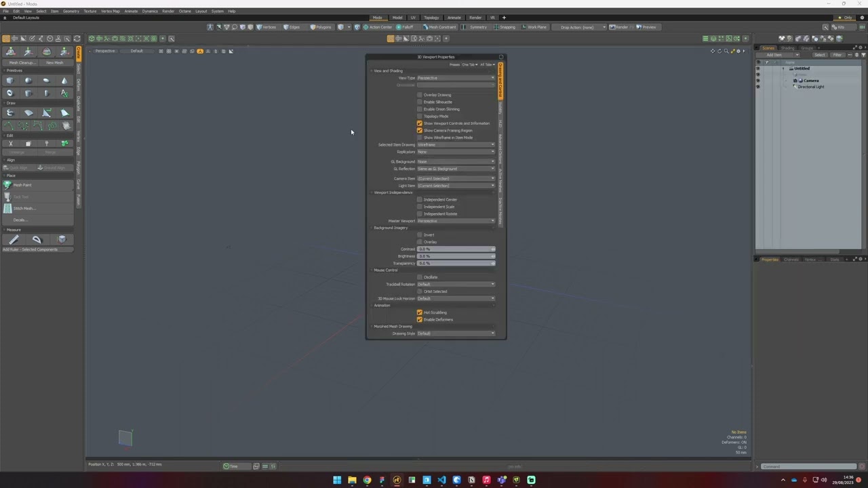Select the Cut scissors edit tool
Screen dimensions: 868x488
coord(10,144)
